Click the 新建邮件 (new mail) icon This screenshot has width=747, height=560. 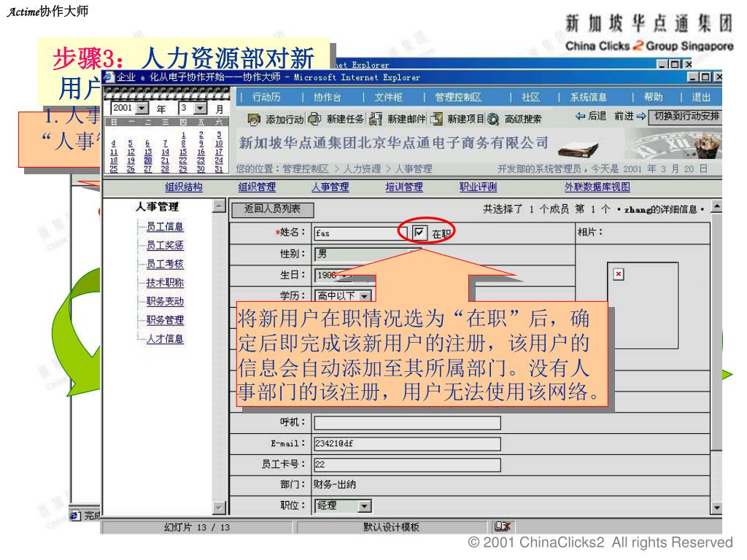(x=376, y=119)
